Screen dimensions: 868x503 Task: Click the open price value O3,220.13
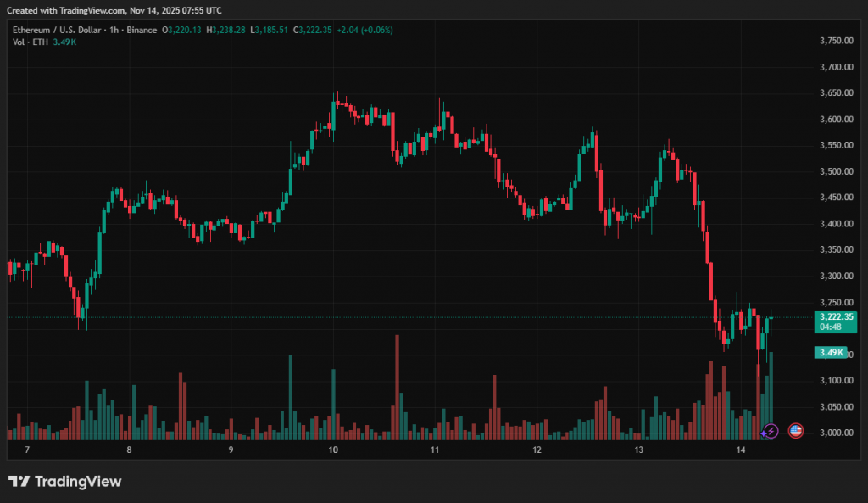(183, 30)
